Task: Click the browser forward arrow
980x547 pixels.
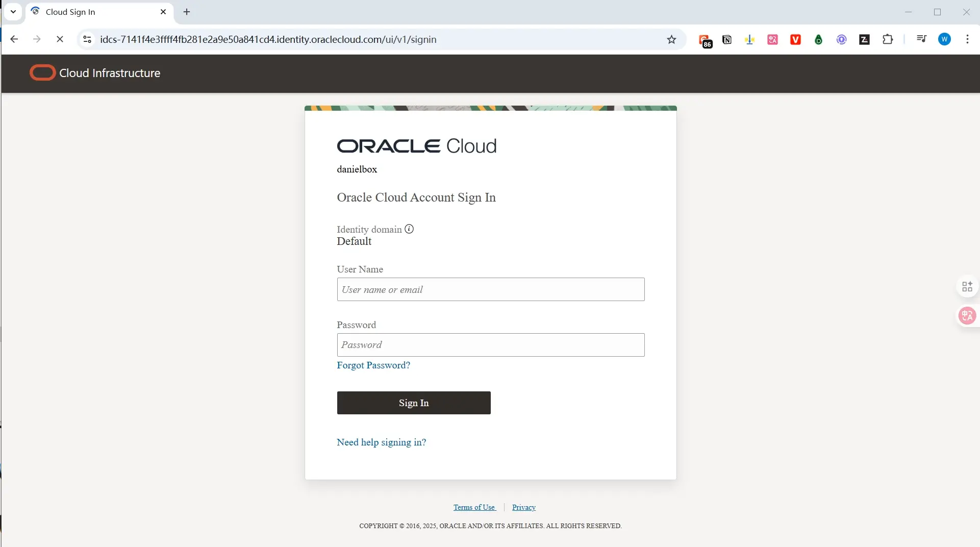Action: pos(37,39)
